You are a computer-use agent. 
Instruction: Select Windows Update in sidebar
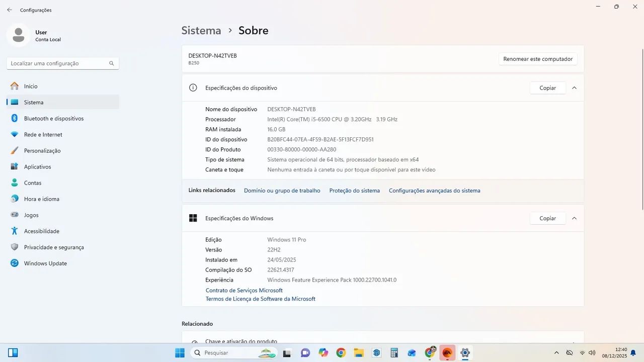45,263
